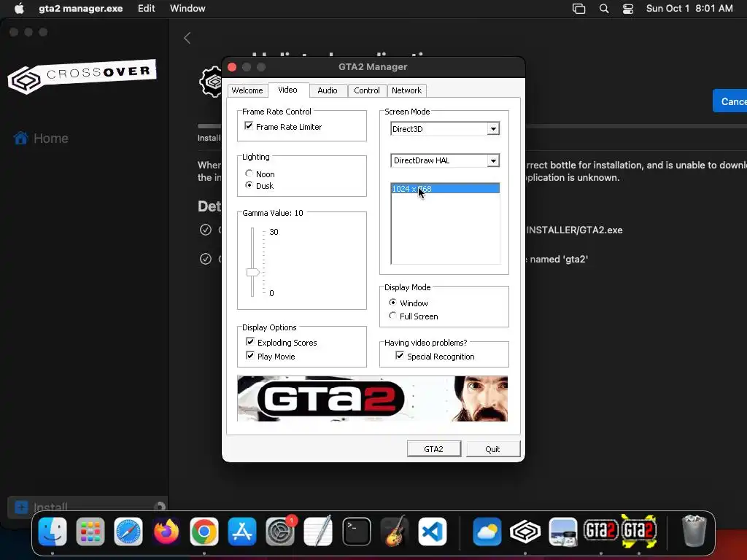Select the Video tab
Image resolution: width=747 pixels, height=560 pixels.
click(x=287, y=90)
